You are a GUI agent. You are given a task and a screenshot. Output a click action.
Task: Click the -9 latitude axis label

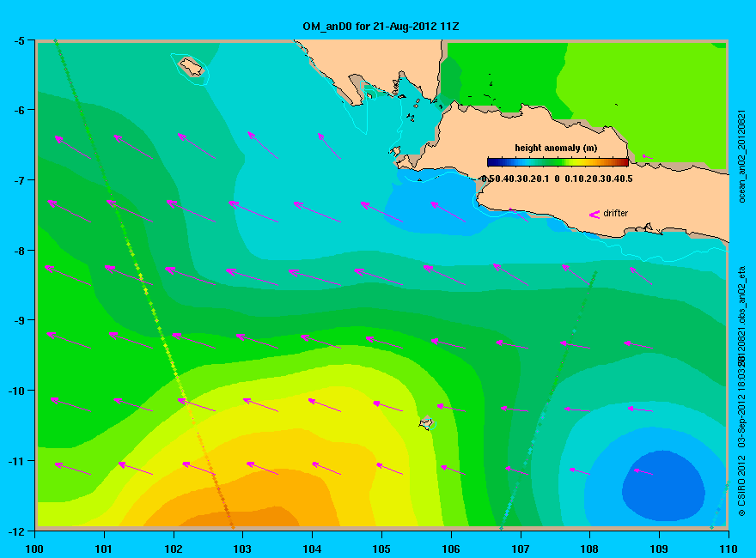point(19,320)
